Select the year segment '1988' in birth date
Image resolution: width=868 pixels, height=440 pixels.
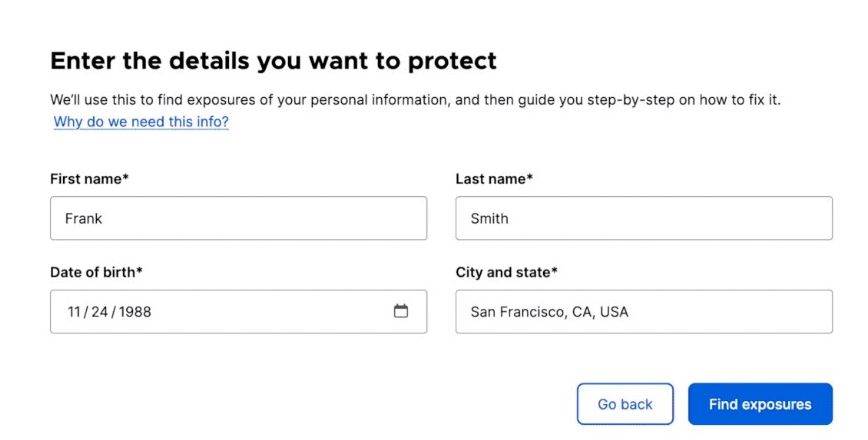point(134,312)
